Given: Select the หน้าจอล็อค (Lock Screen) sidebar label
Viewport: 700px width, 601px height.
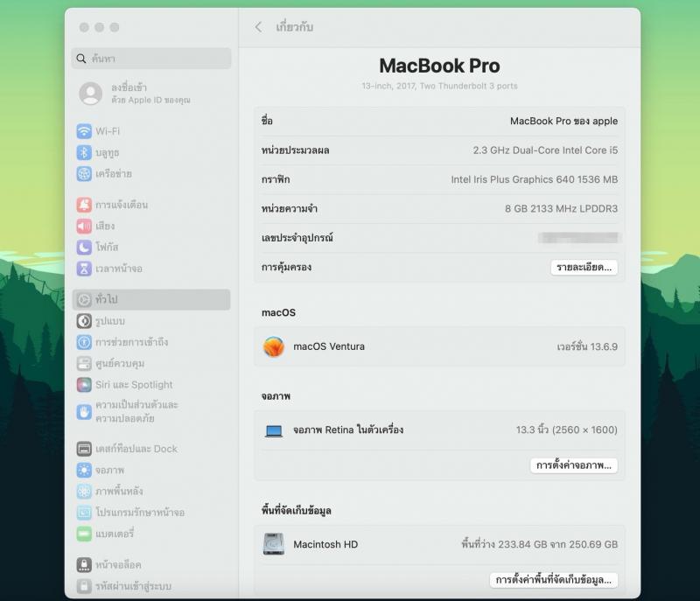Looking at the screenshot, I should pos(118,565).
